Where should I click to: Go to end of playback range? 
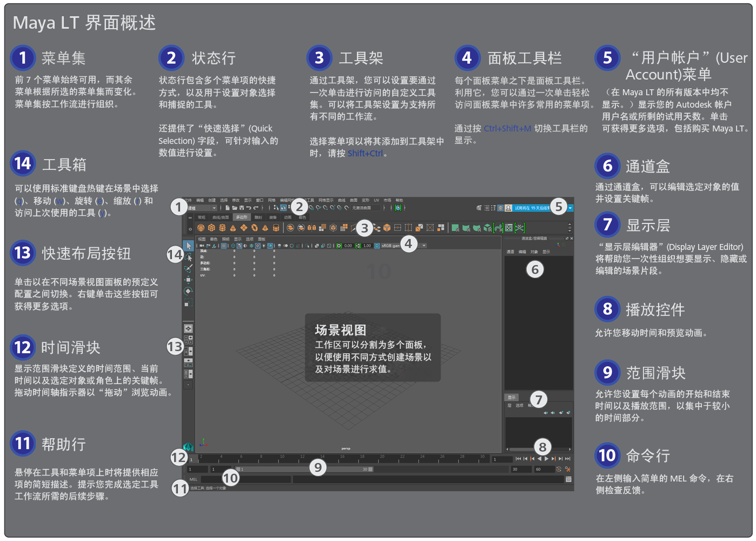567,459
